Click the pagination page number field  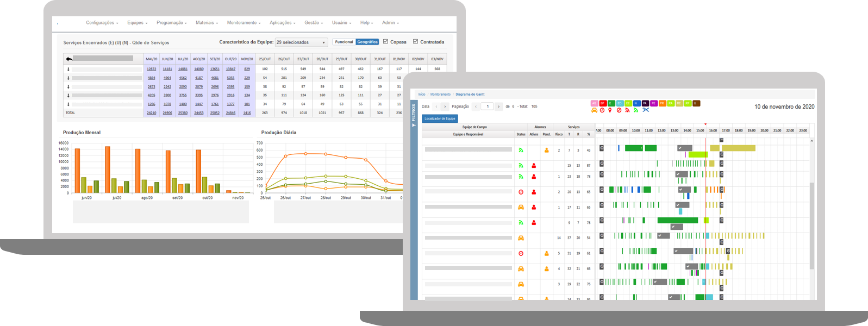tap(488, 106)
